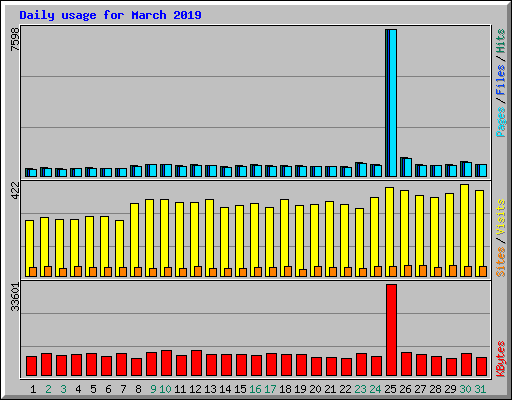Image resolution: width=512 pixels, height=400 pixels.
Task: Click x-axis day label 18
Action: (285, 389)
